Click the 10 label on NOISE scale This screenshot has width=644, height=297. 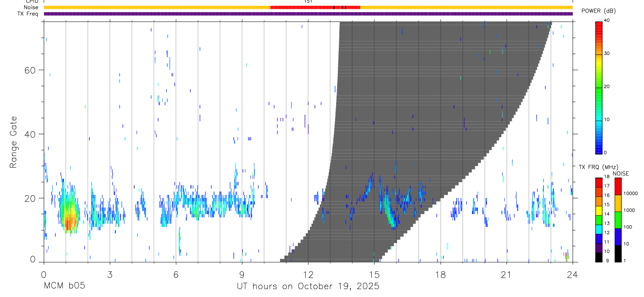click(x=627, y=244)
